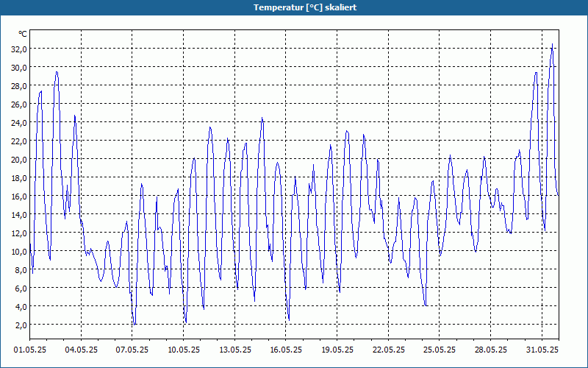Click the date label 01.05.25
The height and width of the screenshot is (368, 588).
tap(30, 350)
